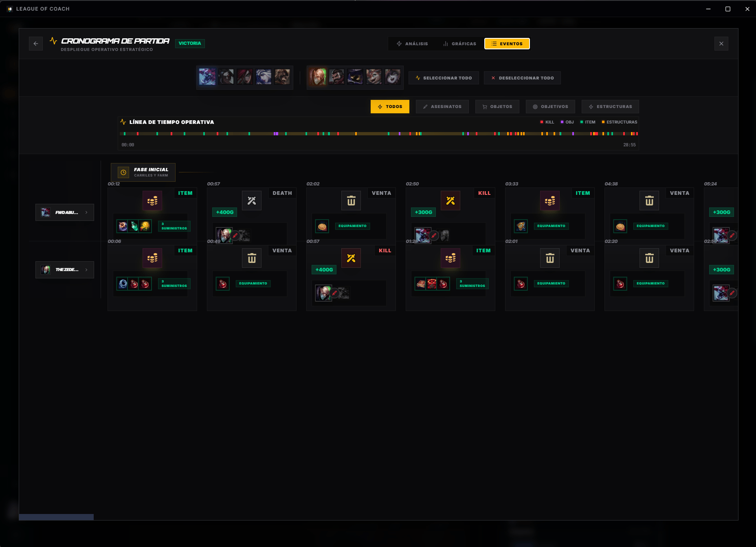Expand the FWDABU... player row chevron
This screenshot has width=756, height=547.
tap(86, 212)
